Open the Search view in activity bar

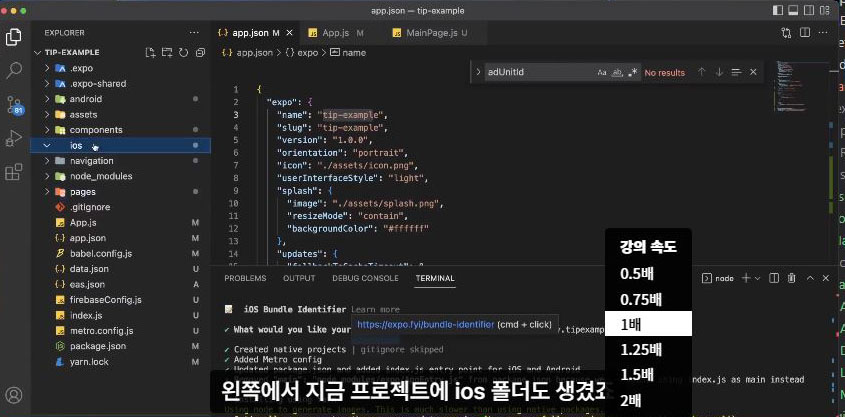(x=13, y=70)
